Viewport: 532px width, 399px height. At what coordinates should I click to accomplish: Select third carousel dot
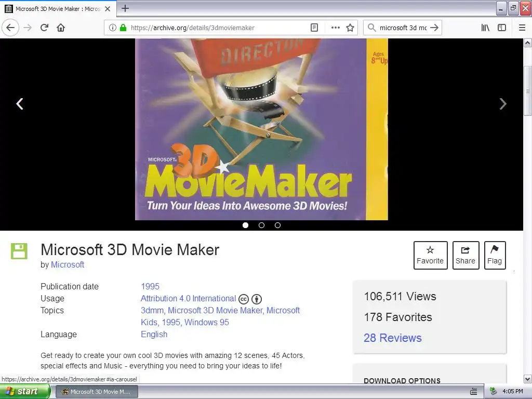277,225
